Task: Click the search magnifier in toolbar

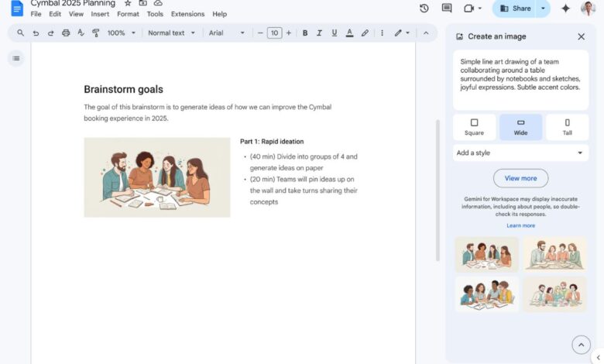Action: point(20,33)
